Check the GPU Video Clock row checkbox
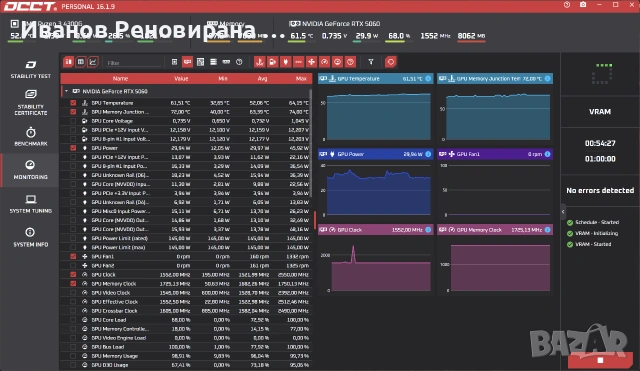 click(x=73, y=293)
